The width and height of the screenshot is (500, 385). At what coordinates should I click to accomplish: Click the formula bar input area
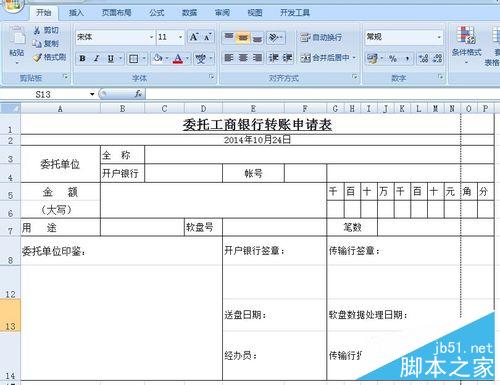coord(322,94)
